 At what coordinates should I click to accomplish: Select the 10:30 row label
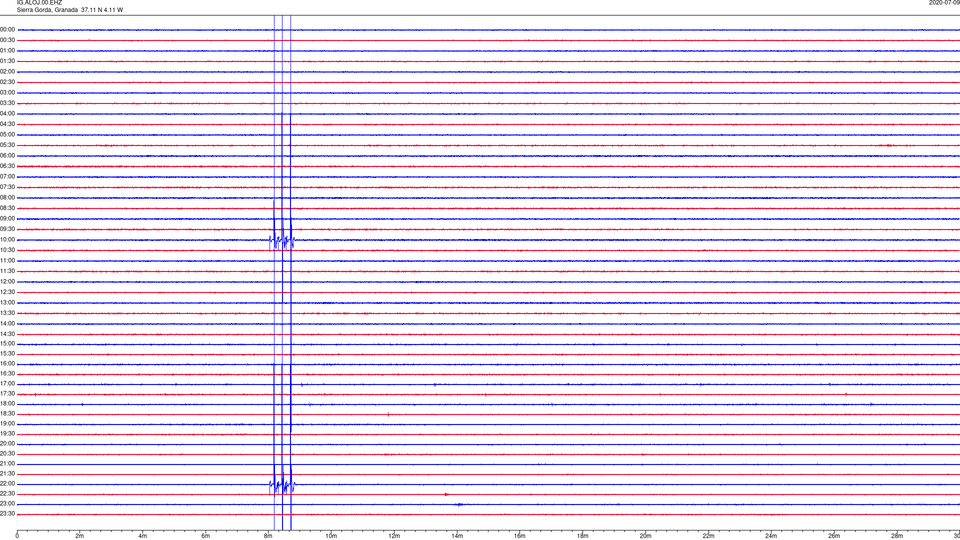tap(7, 250)
